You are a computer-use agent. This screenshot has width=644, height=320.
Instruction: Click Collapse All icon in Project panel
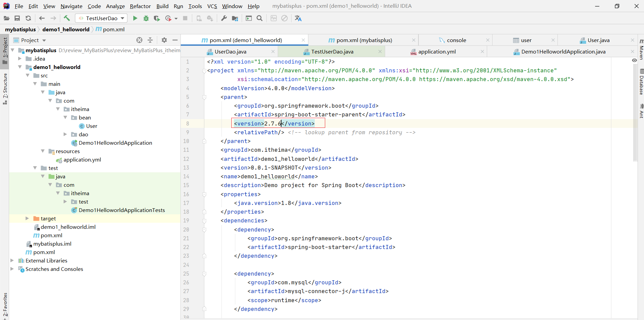coord(150,40)
